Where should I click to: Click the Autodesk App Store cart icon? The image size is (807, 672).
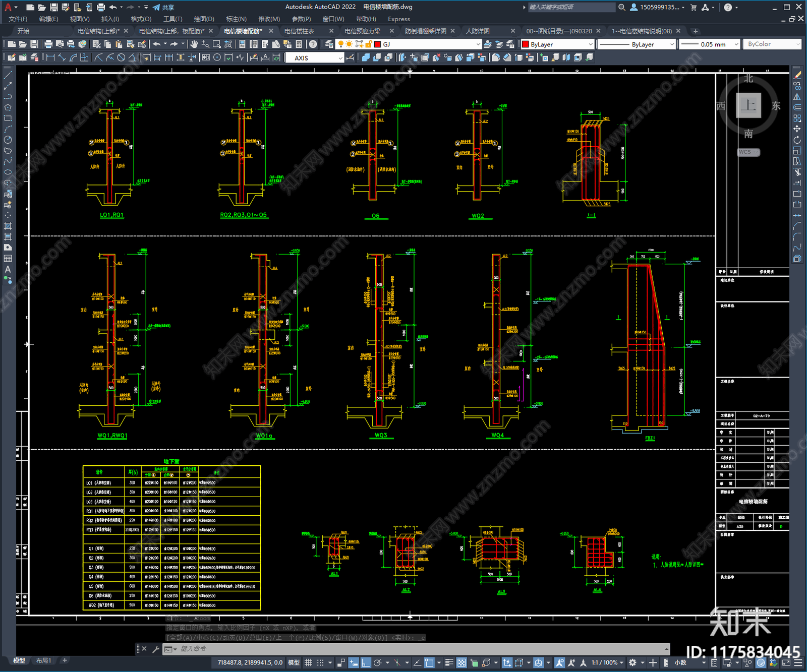694,7
